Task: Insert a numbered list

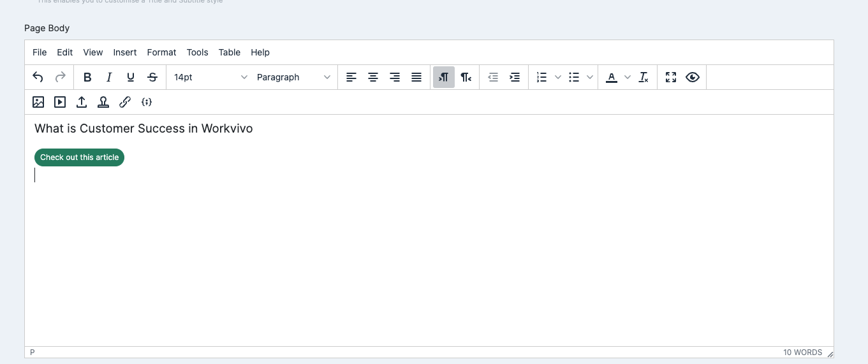Action: 542,77
